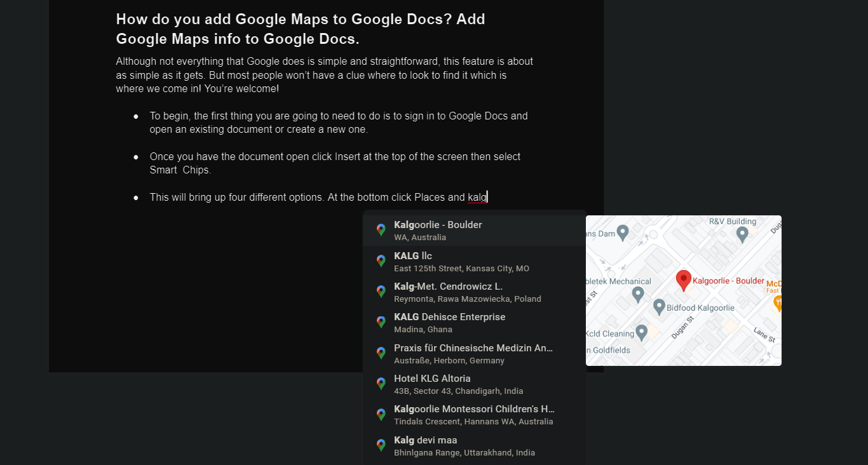Click the bullet about signing in to Google Docs
This screenshot has width=868, height=465.
click(x=339, y=123)
